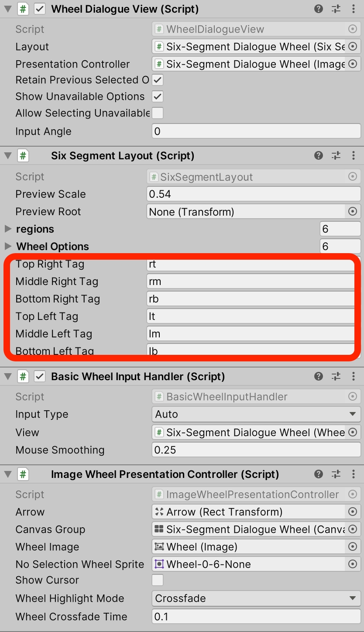Disable the Wheel Dialogue View component checkbox

(40, 9)
